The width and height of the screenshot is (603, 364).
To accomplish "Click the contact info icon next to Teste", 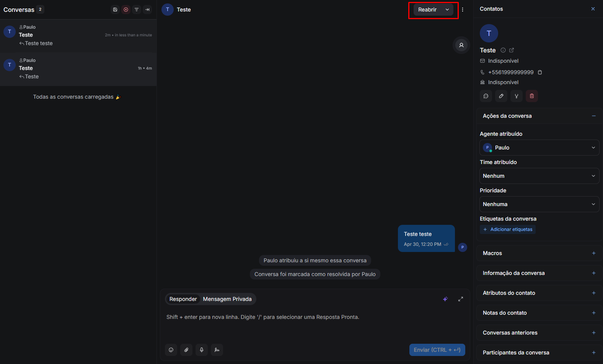I will pyautogui.click(x=503, y=50).
